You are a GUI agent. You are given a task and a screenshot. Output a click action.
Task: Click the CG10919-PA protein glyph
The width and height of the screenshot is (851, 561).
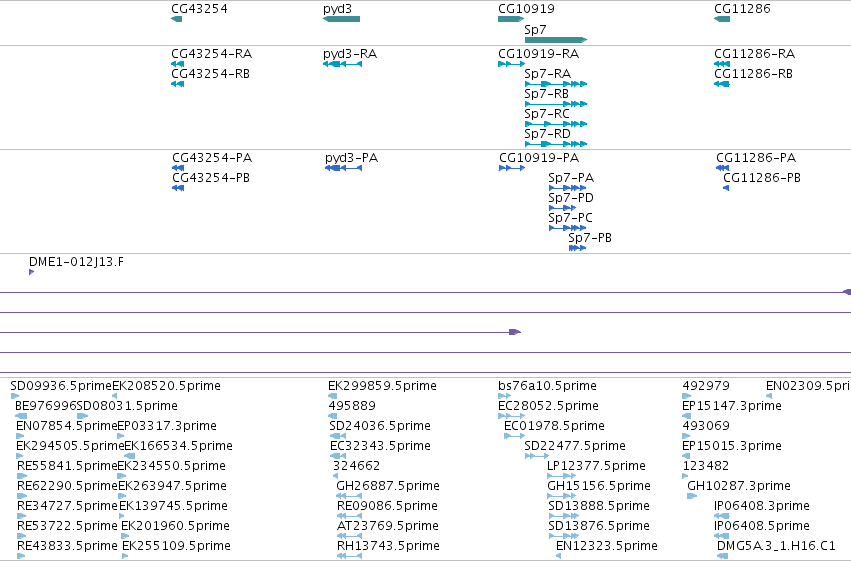coord(512,168)
